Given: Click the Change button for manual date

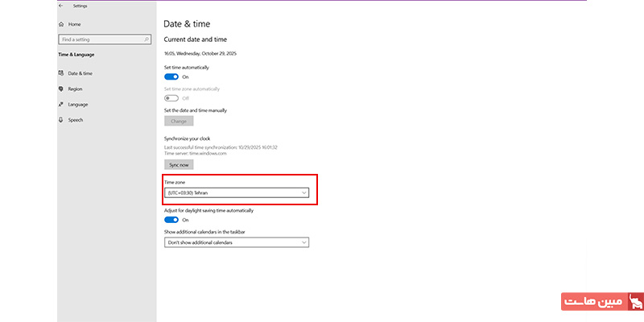Looking at the screenshot, I should (179, 121).
